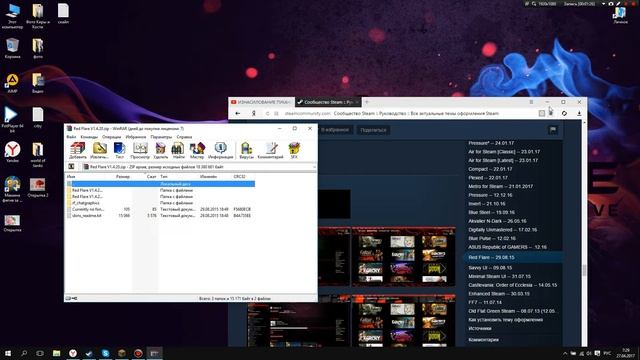Click the Virus scan (Вирусы) icon
The height and width of the screenshot is (360, 640).
click(x=246, y=150)
